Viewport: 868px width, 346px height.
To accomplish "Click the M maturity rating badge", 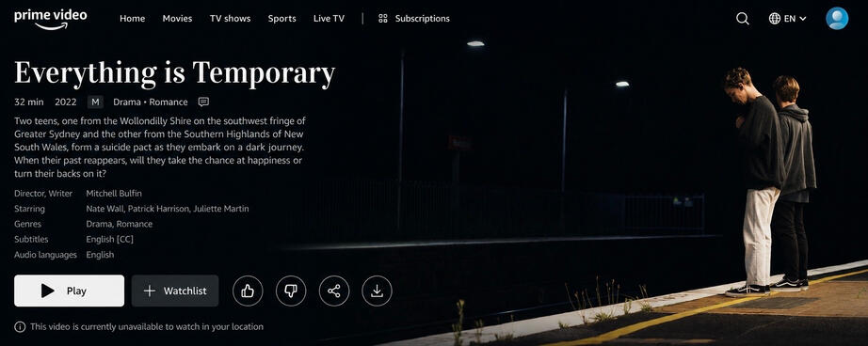I will point(95,102).
